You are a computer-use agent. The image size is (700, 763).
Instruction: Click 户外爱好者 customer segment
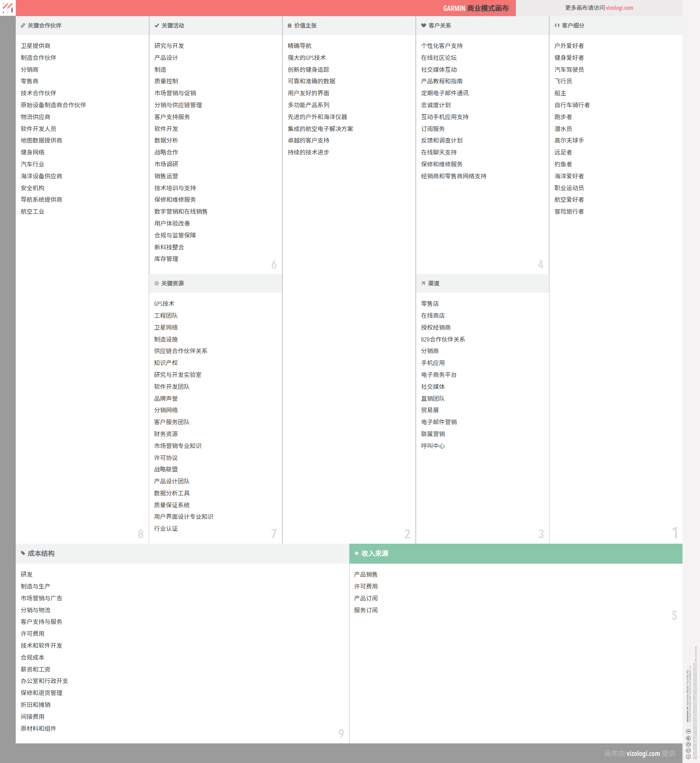[569, 46]
